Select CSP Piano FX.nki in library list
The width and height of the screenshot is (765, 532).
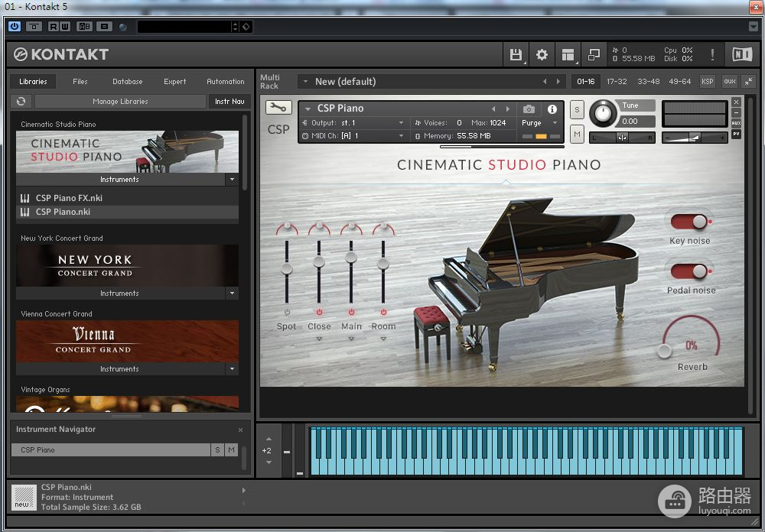tap(69, 198)
